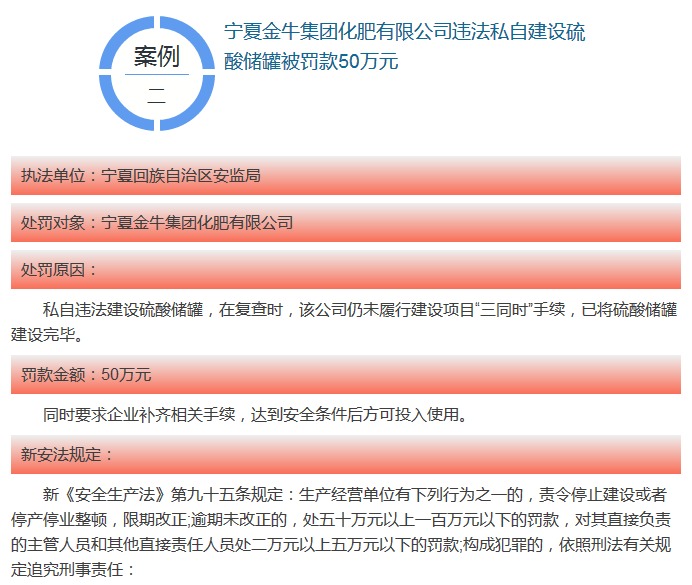
Task: Click the line 建设完毕。
Action: [47, 334]
